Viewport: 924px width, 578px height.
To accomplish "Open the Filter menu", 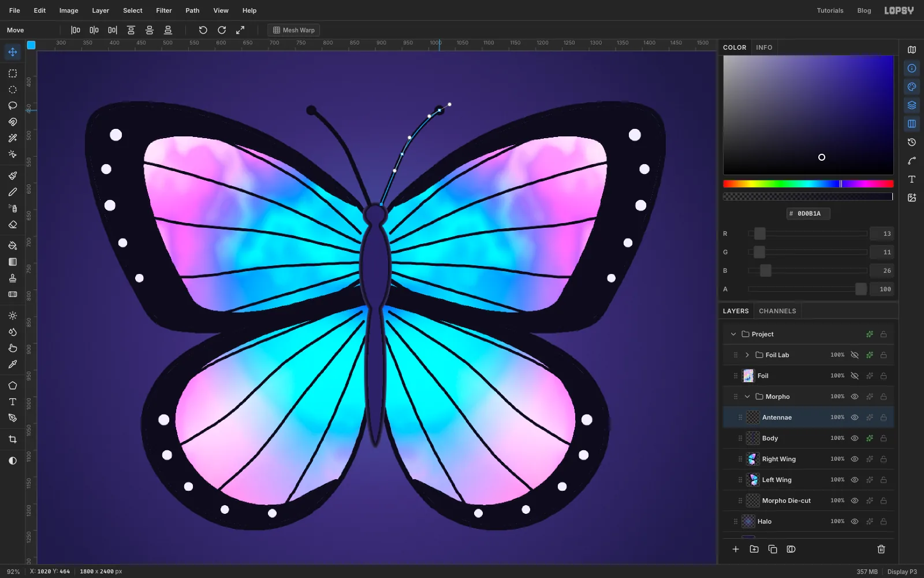I will pos(164,10).
